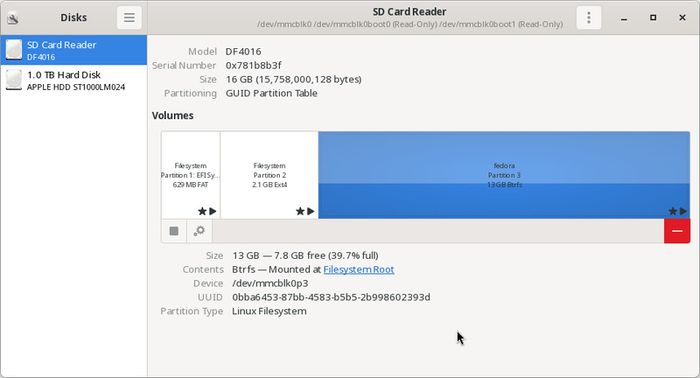The width and height of the screenshot is (700, 378).
Task: Click mounted play icon on Partition 1
Action: (213, 211)
